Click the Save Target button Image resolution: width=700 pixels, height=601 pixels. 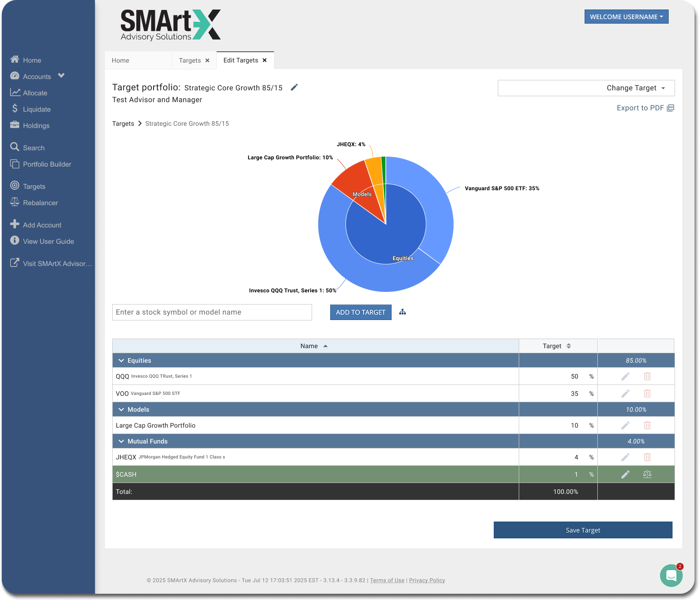click(583, 530)
